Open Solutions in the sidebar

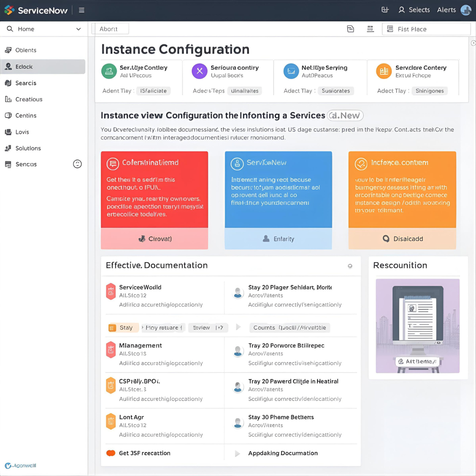[28, 148]
